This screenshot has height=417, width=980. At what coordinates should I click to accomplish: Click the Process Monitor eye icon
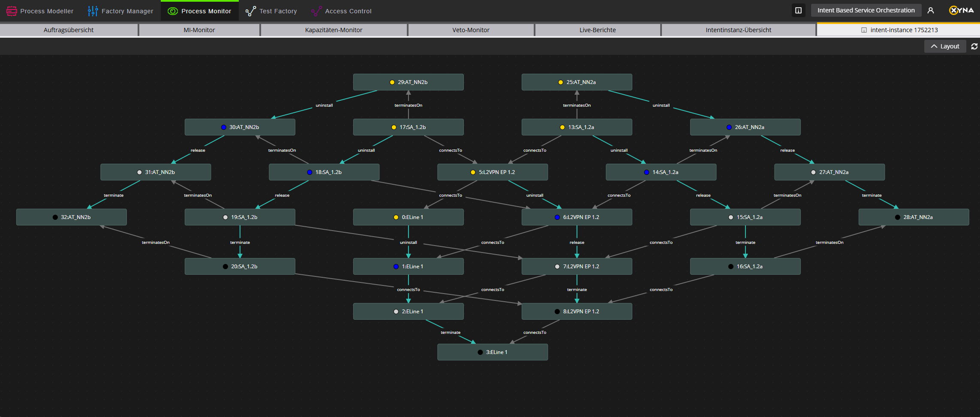pos(172,11)
